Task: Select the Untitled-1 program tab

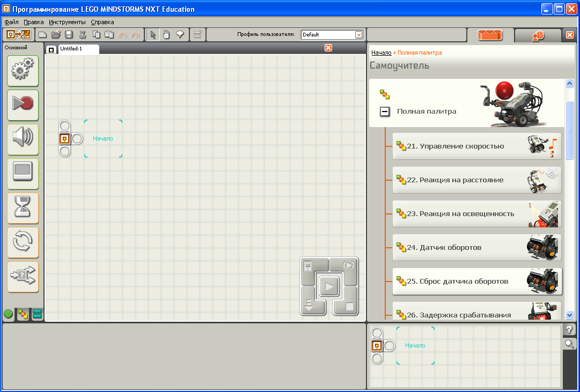Action: point(78,49)
